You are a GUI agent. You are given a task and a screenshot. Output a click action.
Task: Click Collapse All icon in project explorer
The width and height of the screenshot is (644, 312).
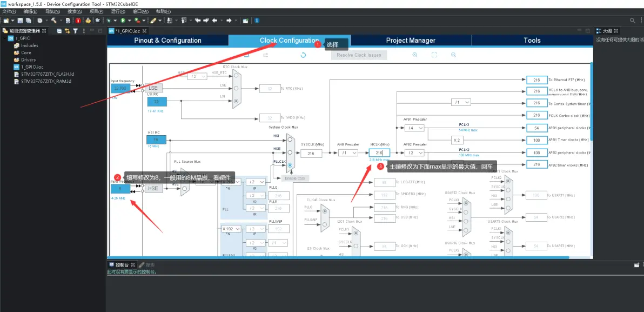59,31
